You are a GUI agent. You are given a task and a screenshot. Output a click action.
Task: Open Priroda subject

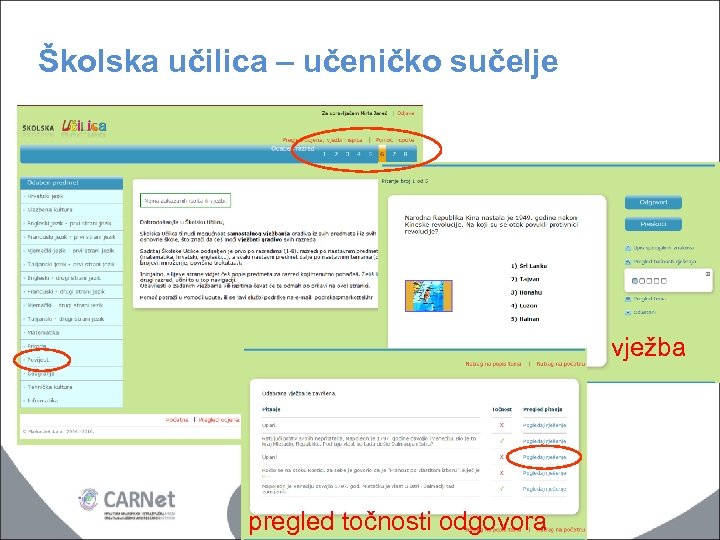[x=72, y=346]
